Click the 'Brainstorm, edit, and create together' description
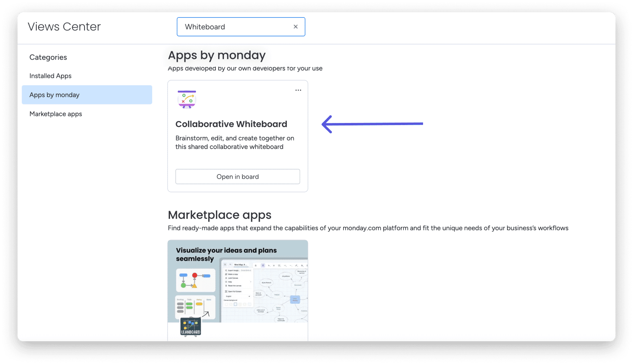The image size is (633, 364). [235, 143]
